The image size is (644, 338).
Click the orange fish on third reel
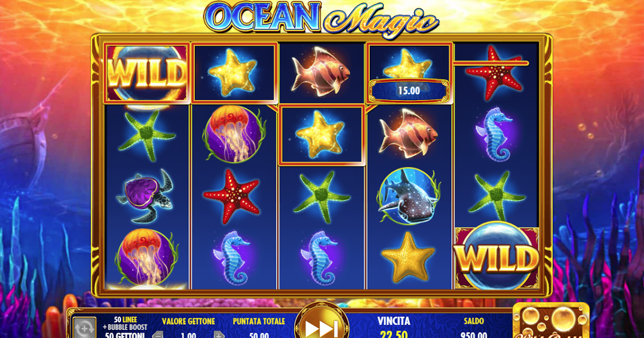(x=320, y=72)
